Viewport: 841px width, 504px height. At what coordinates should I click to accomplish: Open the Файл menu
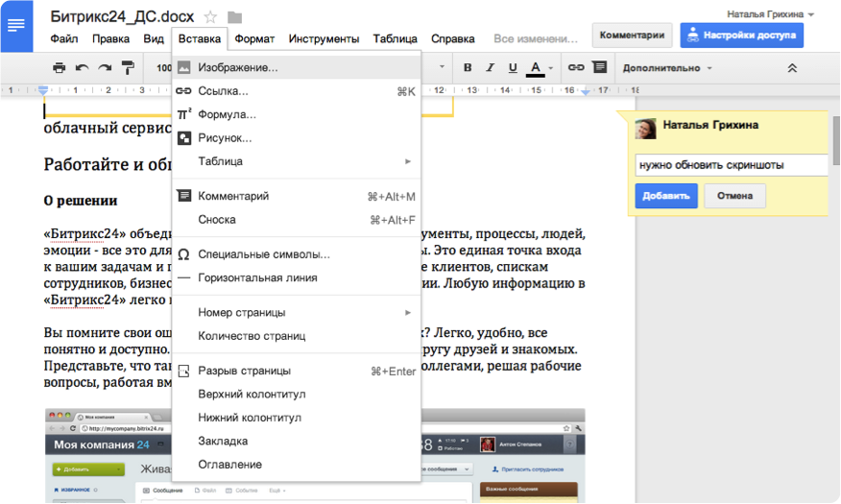click(63, 38)
